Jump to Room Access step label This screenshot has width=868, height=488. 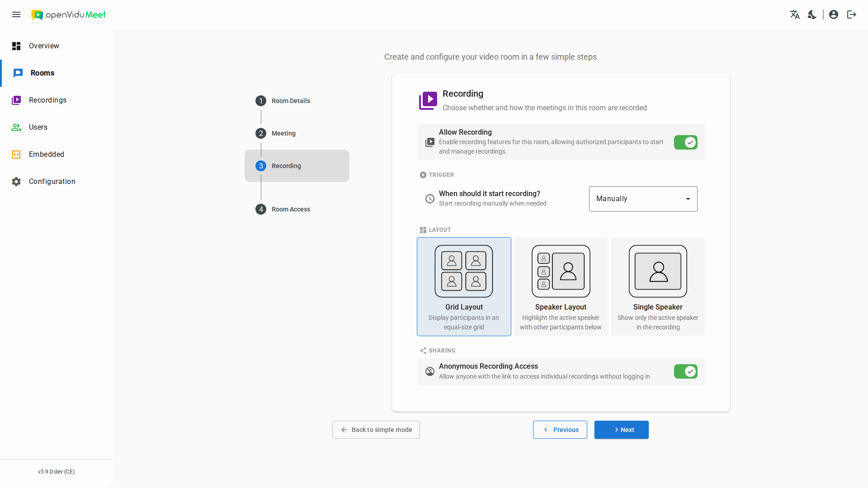coord(291,209)
